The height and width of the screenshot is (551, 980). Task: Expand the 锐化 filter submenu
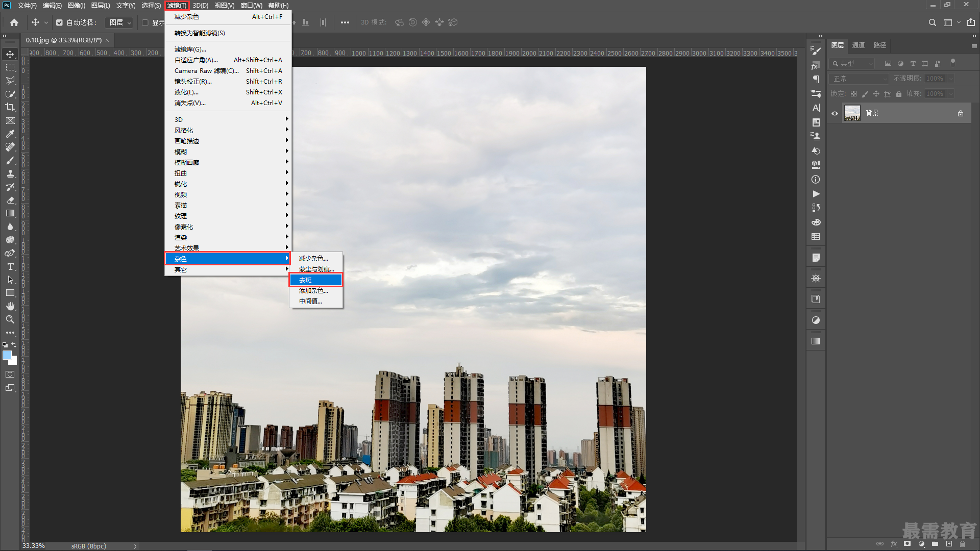tap(228, 184)
